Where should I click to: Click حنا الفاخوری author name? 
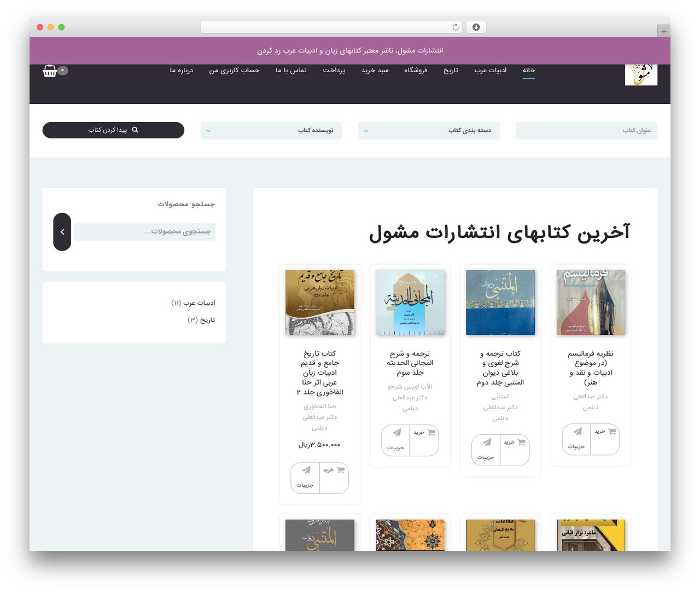pos(320,406)
